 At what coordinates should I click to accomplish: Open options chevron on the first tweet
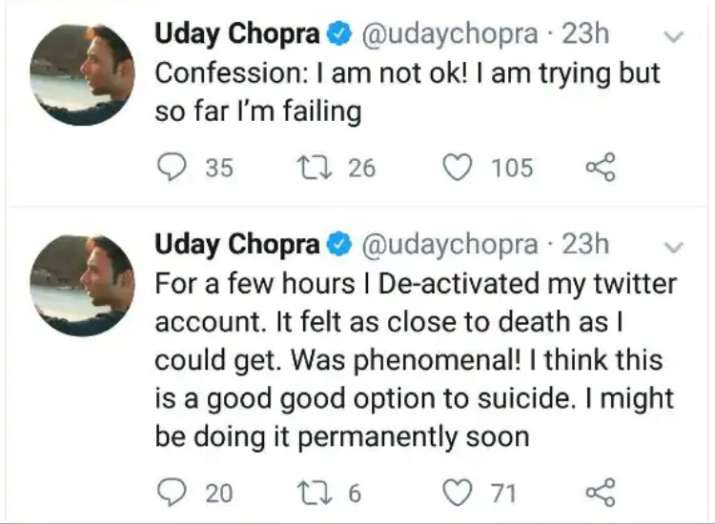coord(673,37)
